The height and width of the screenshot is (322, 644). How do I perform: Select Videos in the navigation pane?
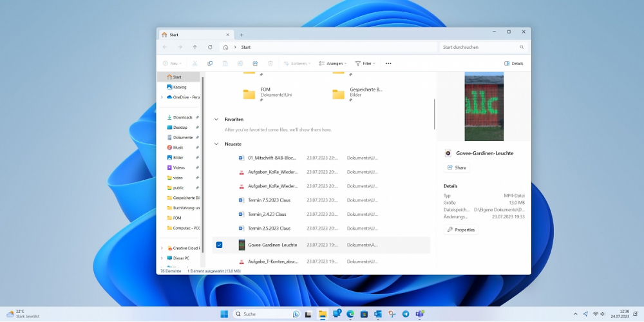(180, 167)
